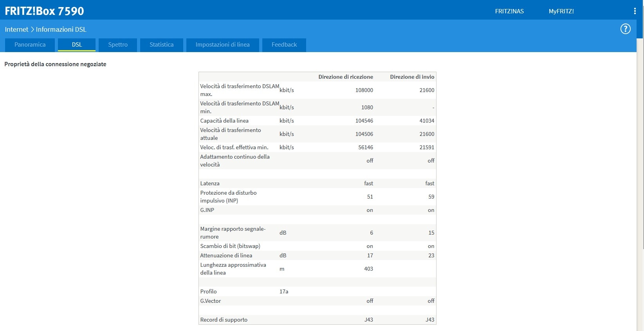Click the Internet breadcrumb link
644x331 pixels.
16,29
